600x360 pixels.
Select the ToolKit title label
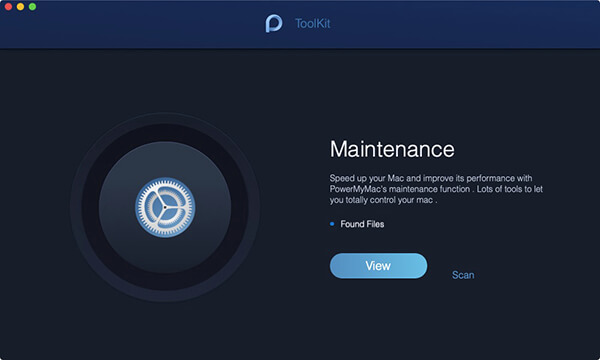click(x=313, y=23)
